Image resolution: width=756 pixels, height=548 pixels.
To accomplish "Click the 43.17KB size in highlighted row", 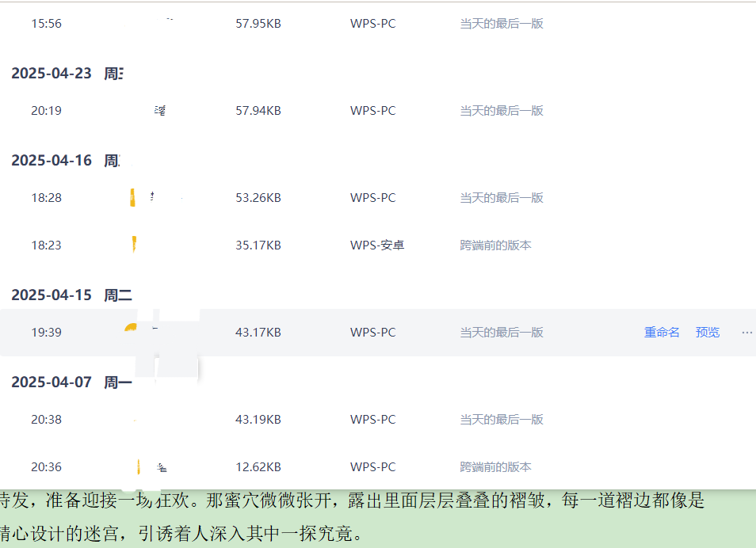I will point(258,333).
